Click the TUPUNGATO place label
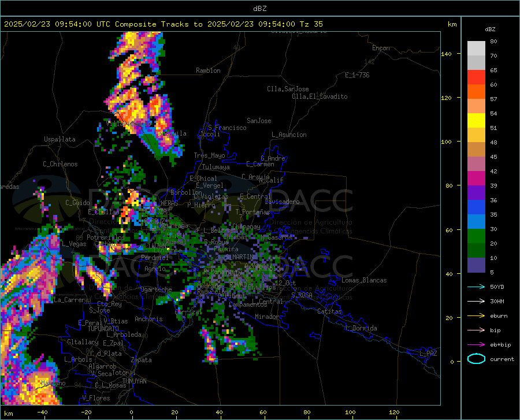Image resolution: width=520 pixels, height=420 pixels. point(103,329)
